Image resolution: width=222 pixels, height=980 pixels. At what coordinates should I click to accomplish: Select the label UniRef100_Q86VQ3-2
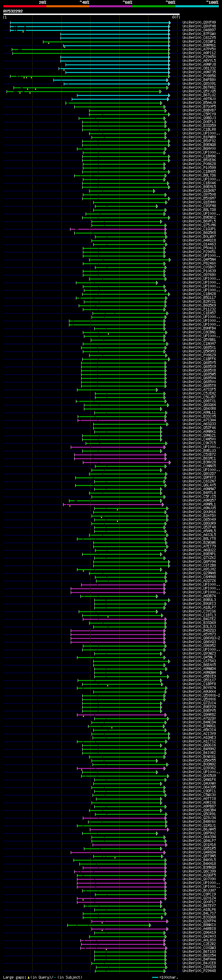click(x=202, y=638)
